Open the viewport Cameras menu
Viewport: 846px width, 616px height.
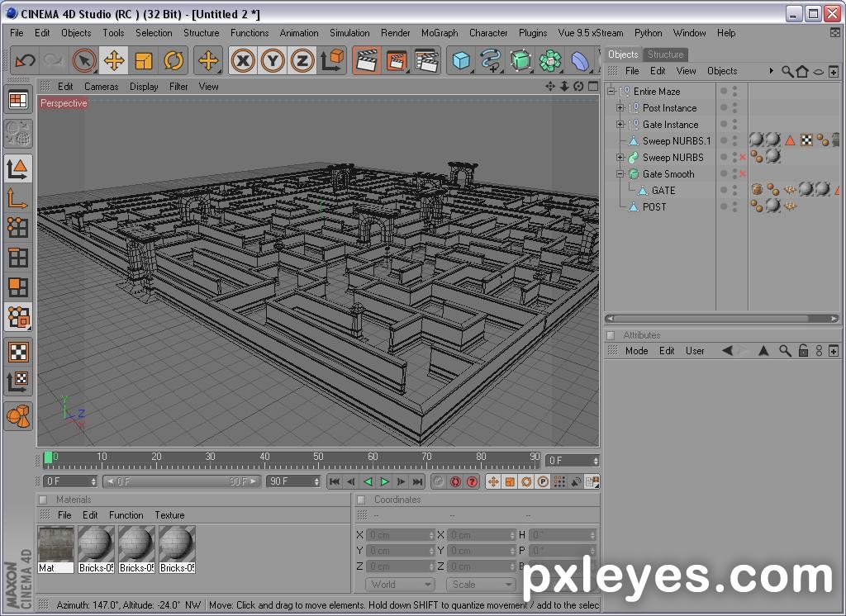click(x=101, y=87)
